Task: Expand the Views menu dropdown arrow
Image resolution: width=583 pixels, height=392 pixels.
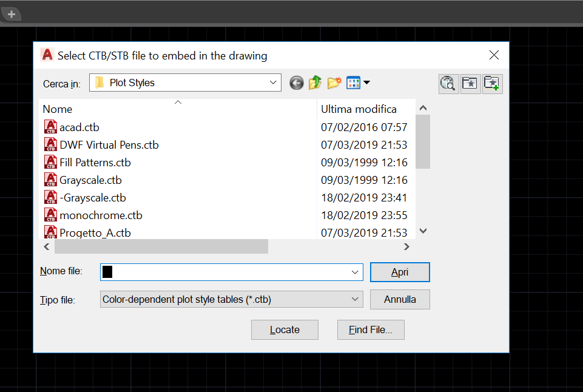Action: point(366,83)
